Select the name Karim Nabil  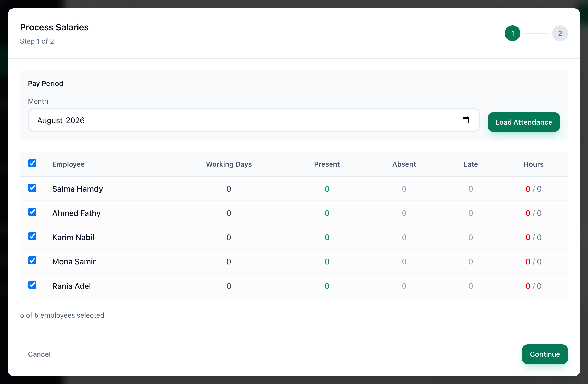tap(73, 237)
